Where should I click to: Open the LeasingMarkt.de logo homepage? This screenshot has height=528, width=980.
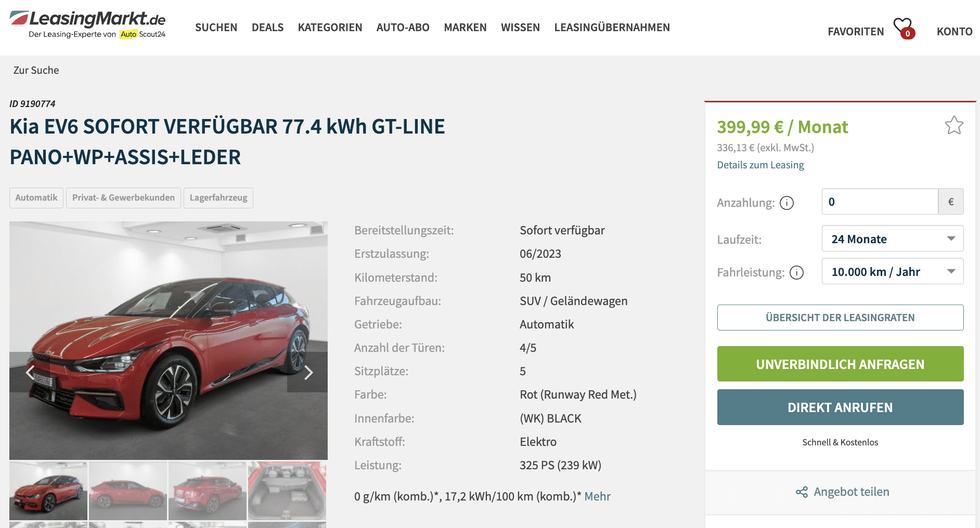(87, 25)
